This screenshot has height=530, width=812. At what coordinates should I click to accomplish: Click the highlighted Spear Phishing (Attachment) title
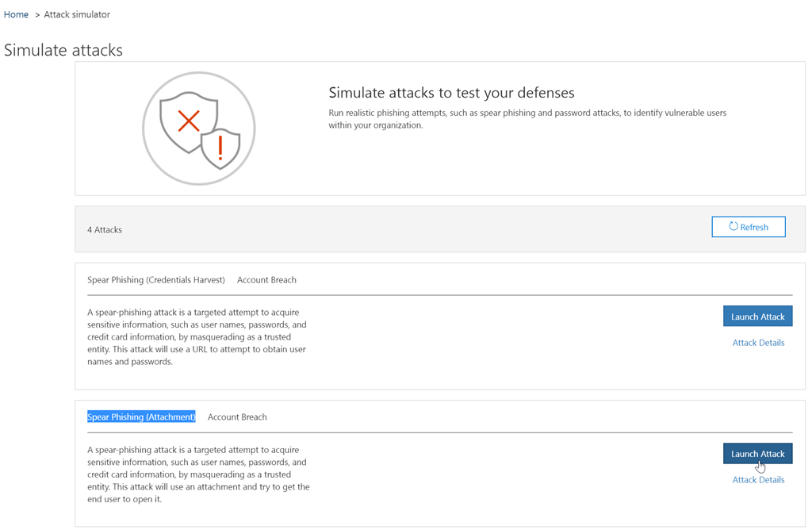(141, 417)
